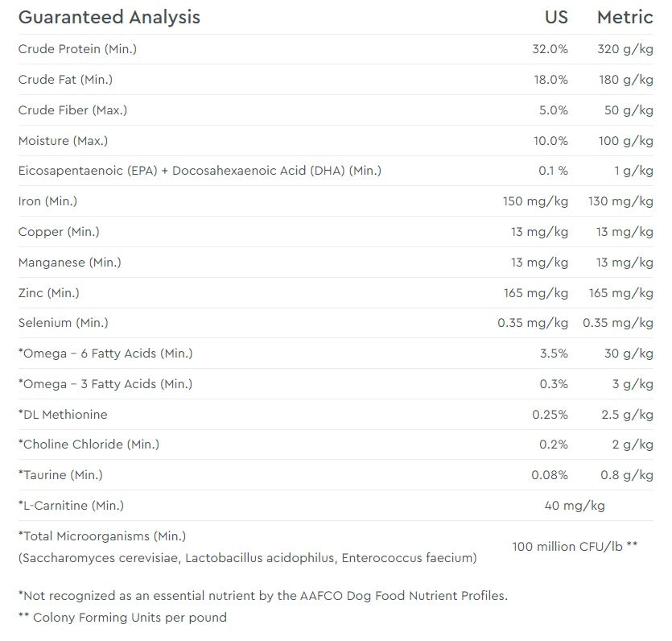Viewport: 672px width, 641px height.
Task: Select the Crude Protein (Min.) row label
Action: point(77,49)
